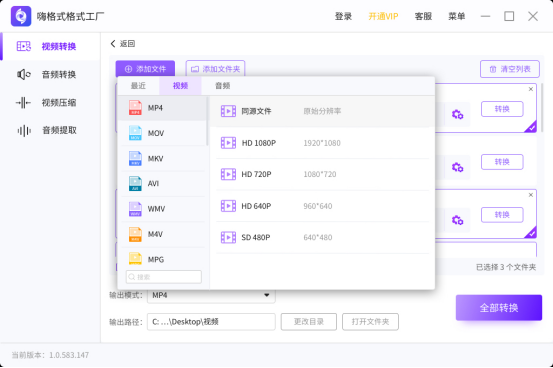The width and height of the screenshot is (553, 368).
Task: Click the 视频压缩 compress icon
Action: click(23, 103)
